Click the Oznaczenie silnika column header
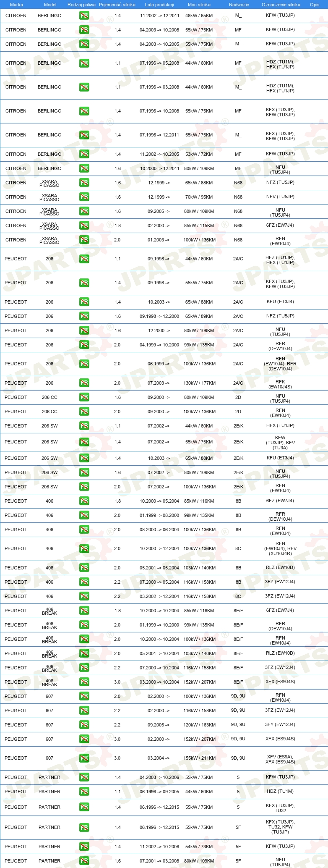 [x=281, y=5]
